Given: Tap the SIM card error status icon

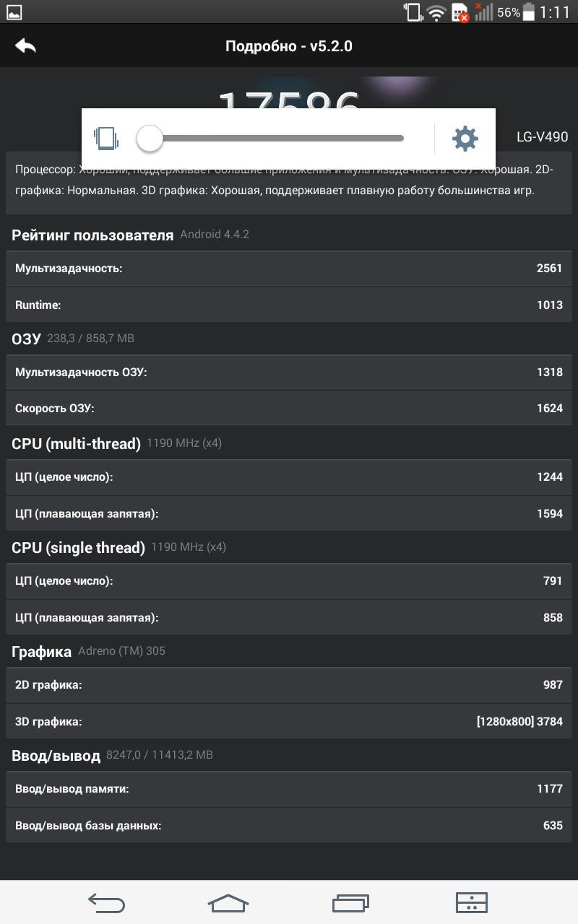Looking at the screenshot, I should pos(460,12).
